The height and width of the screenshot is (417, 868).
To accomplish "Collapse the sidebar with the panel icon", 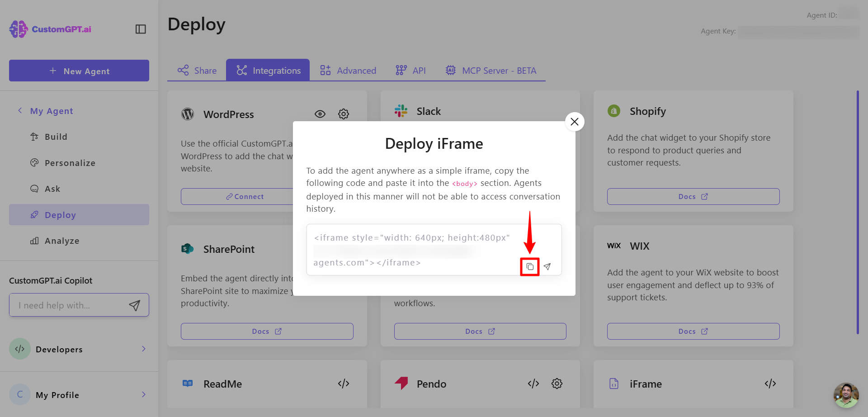I will pyautogui.click(x=141, y=29).
